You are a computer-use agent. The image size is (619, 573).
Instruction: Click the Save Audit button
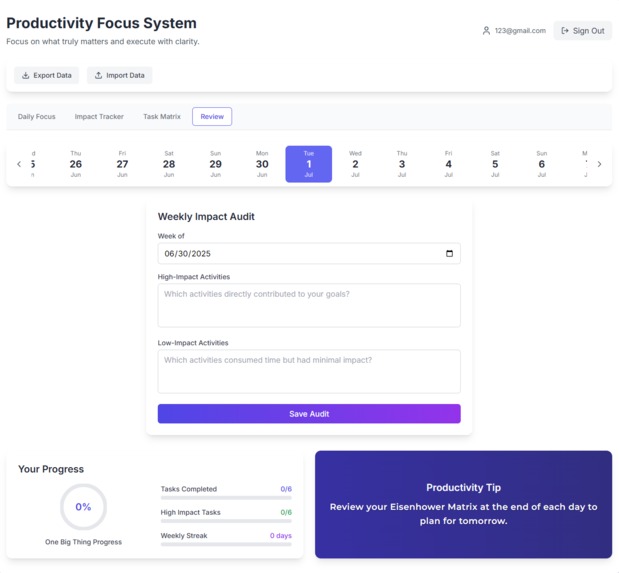[x=309, y=413]
